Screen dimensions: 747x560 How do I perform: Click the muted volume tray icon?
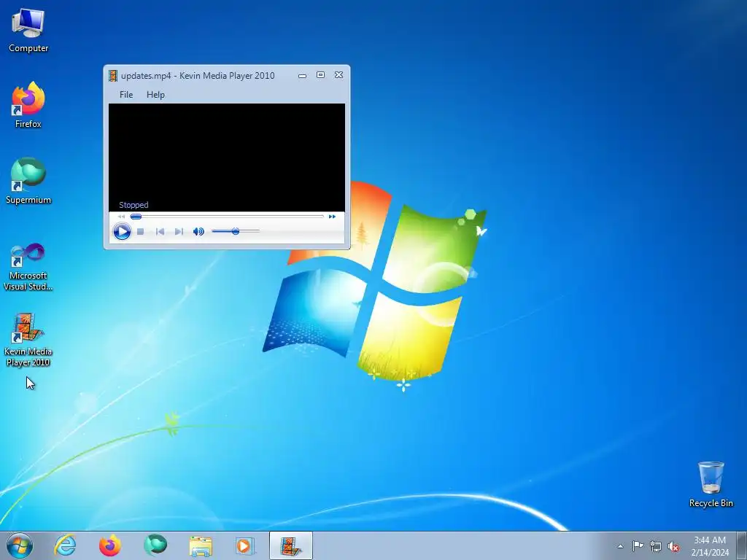(673, 546)
